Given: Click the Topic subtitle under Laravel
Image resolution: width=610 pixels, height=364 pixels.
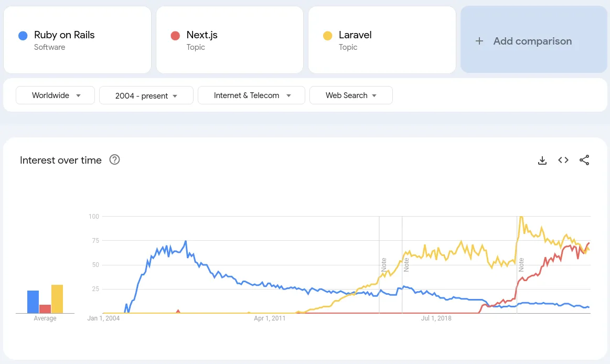Looking at the screenshot, I should click(x=348, y=47).
